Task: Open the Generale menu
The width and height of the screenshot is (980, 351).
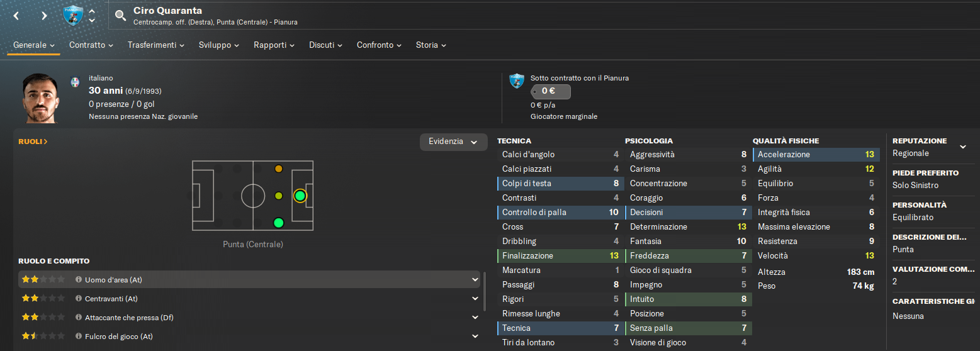Action: tap(34, 45)
